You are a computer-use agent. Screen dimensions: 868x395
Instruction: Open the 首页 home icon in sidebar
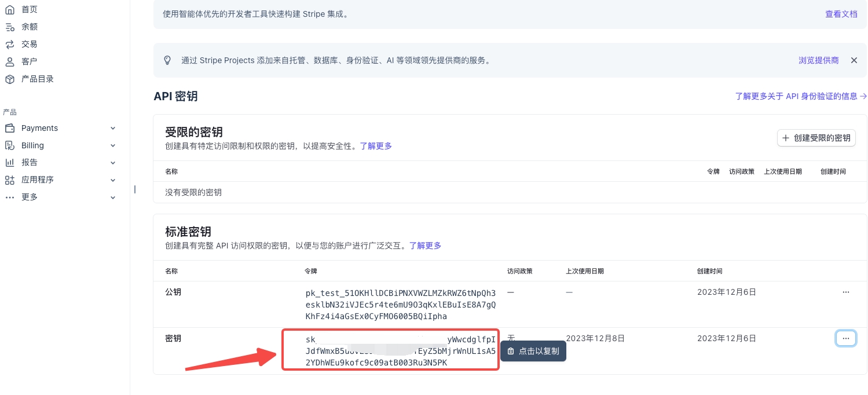pos(9,9)
